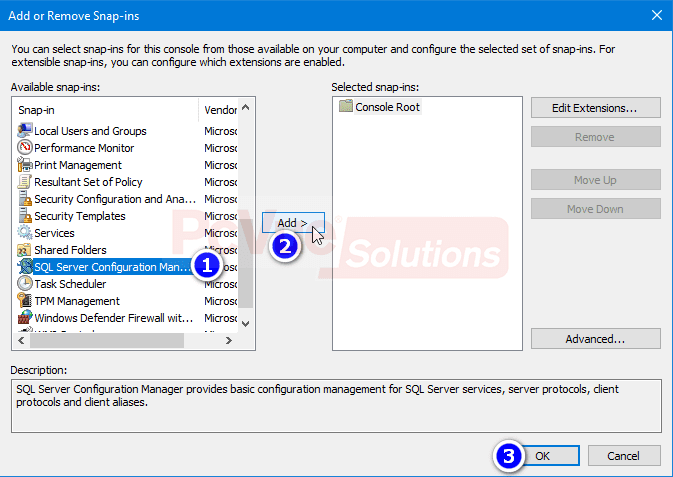The height and width of the screenshot is (477, 673).
Task: Click the Security Templates icon
Action: (x=24, y=216)
